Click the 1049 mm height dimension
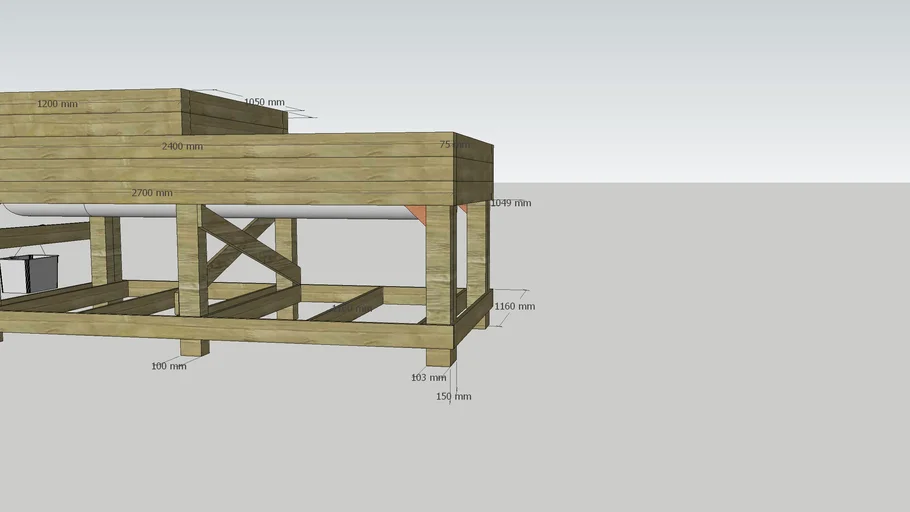Image resolution: width=910 pixels, height=512 pixels. [x=510, y=203]
